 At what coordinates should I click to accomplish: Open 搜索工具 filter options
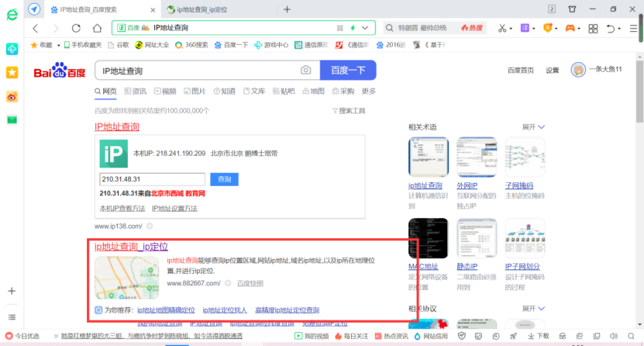(x=349, y=110)
